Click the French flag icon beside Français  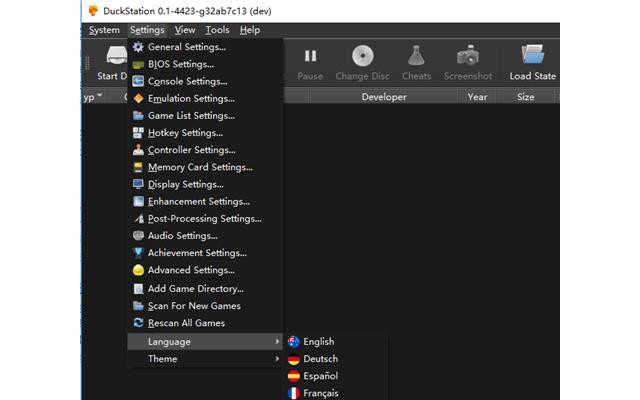293,393
